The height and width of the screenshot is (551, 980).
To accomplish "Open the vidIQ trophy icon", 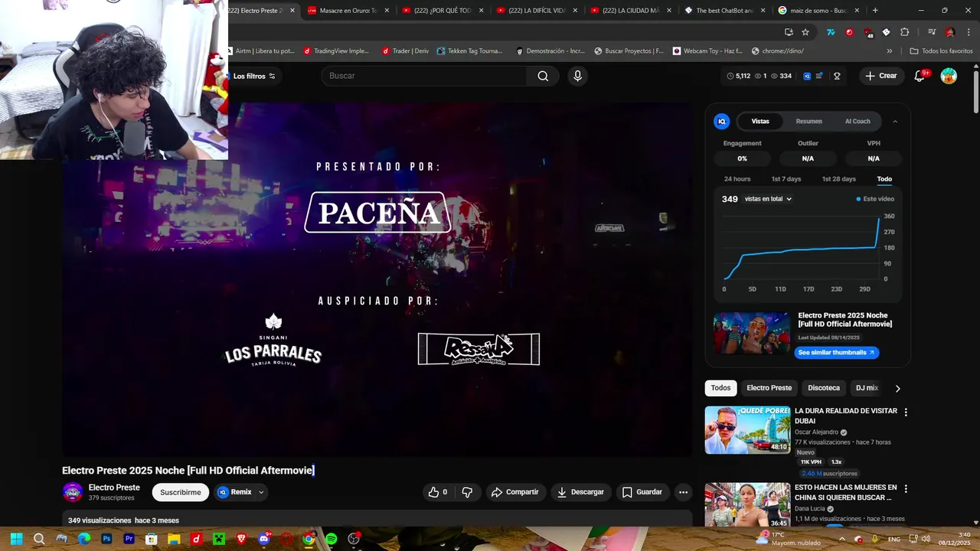I will [837, 76].
